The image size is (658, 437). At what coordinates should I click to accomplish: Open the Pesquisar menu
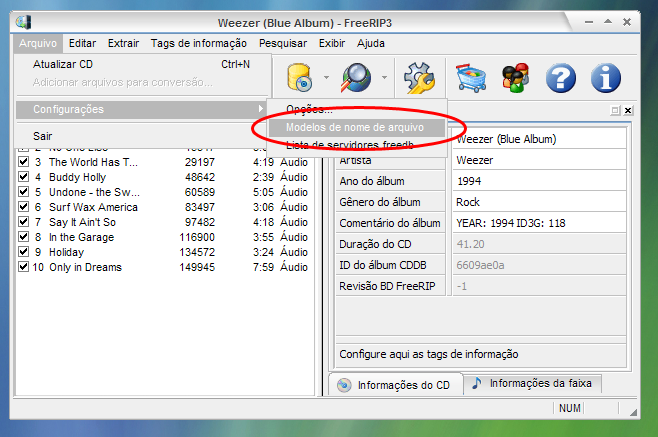tap(283, 43)
